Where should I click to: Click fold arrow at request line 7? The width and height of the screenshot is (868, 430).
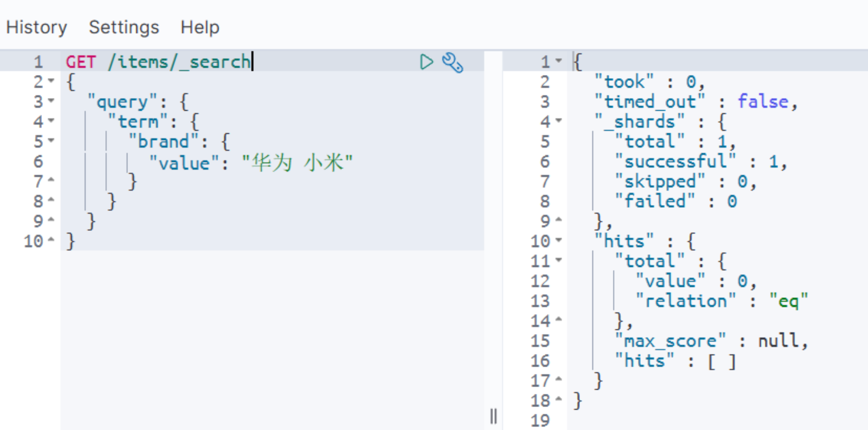pyautogui.click(x=51, y=180)
